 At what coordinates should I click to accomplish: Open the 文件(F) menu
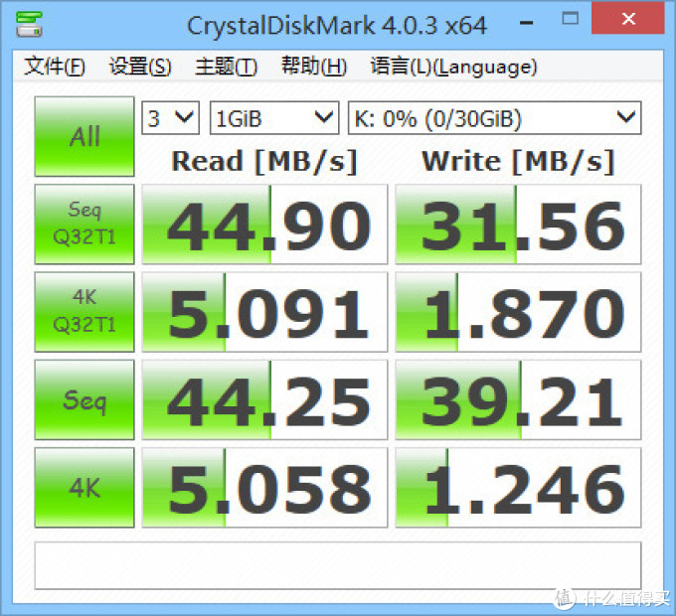[55, 67]
